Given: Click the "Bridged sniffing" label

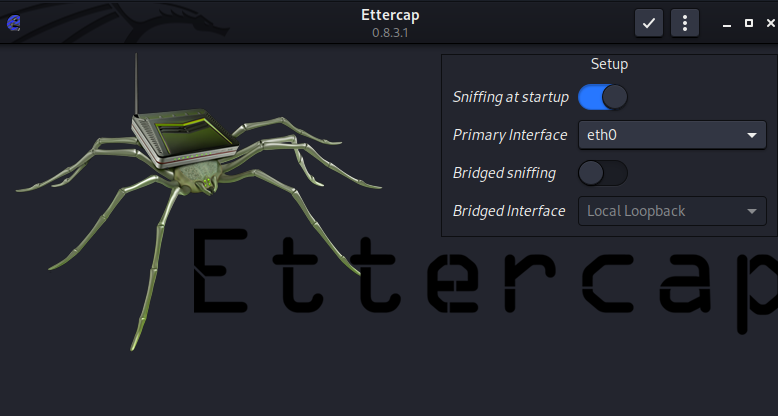Looking at the screenshot, I should coord(504,173).
